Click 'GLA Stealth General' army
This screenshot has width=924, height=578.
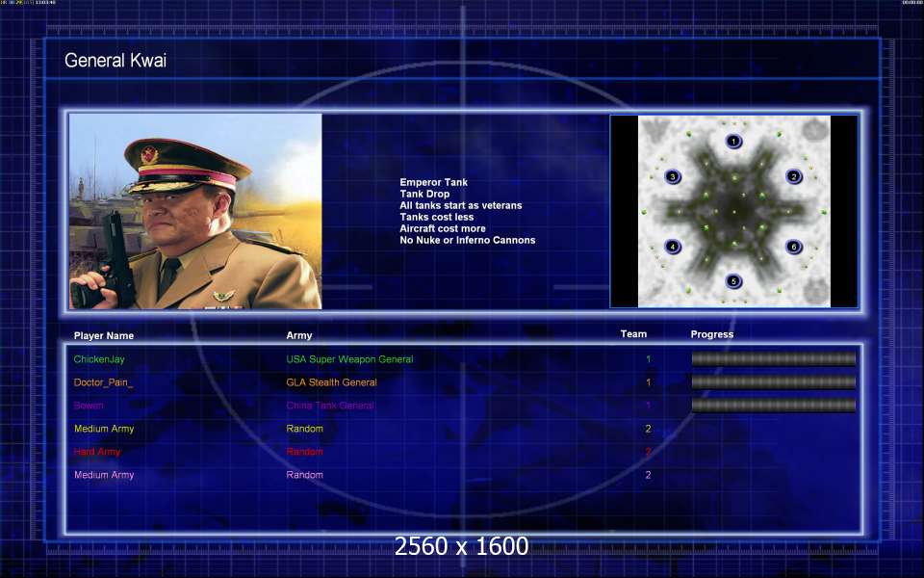(331, 382)
